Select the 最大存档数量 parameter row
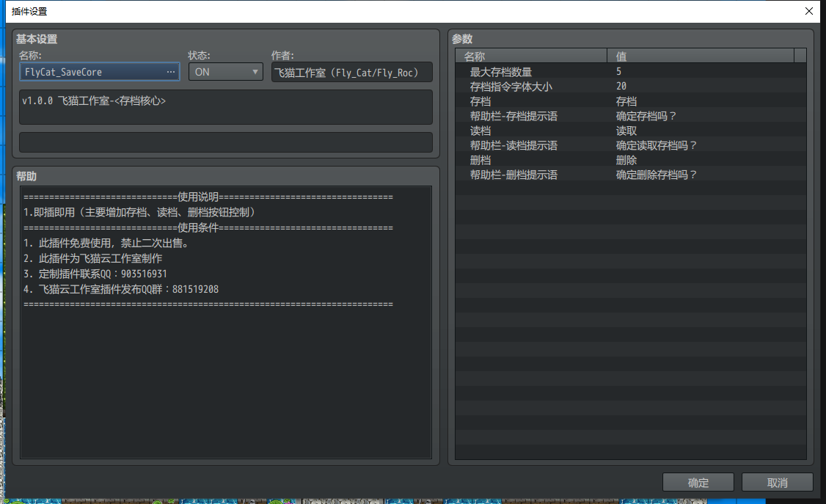 [x=631, y=72]
